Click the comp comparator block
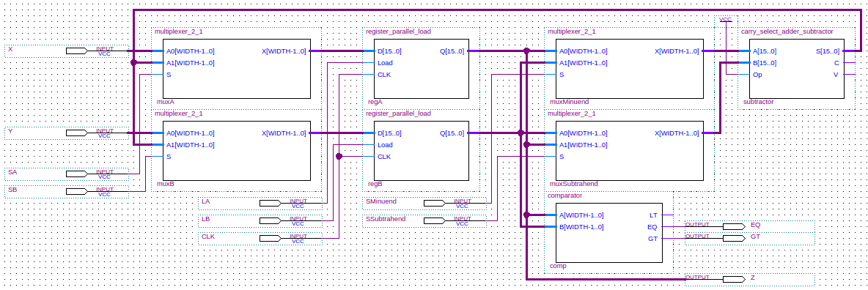This screenshot has height=290, width=868. click(x=609, y=232)
